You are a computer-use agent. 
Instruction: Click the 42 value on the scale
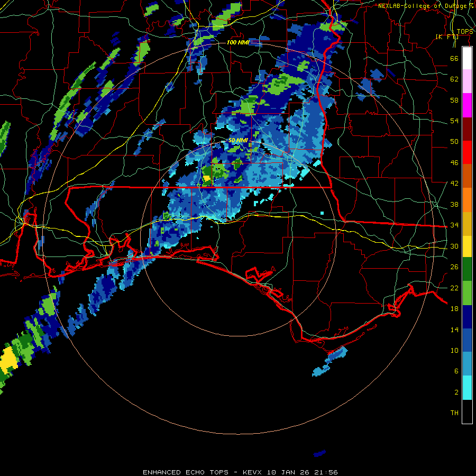[x=454, y=184]
